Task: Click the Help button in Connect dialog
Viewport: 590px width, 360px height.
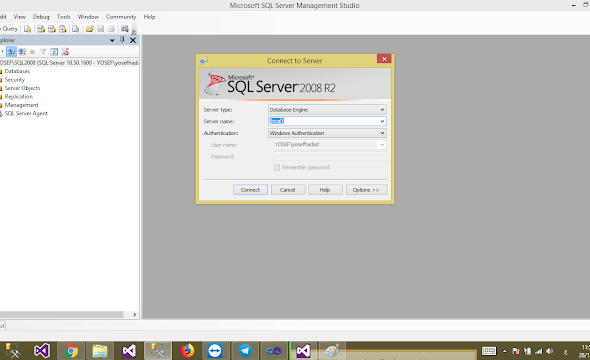Action: [x=325, y=190]
